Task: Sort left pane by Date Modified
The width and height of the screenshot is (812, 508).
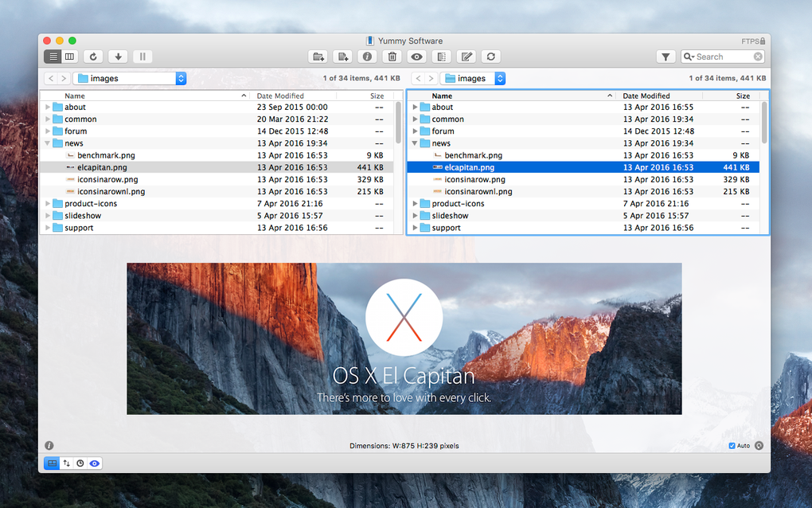Action: coord(280,96)
